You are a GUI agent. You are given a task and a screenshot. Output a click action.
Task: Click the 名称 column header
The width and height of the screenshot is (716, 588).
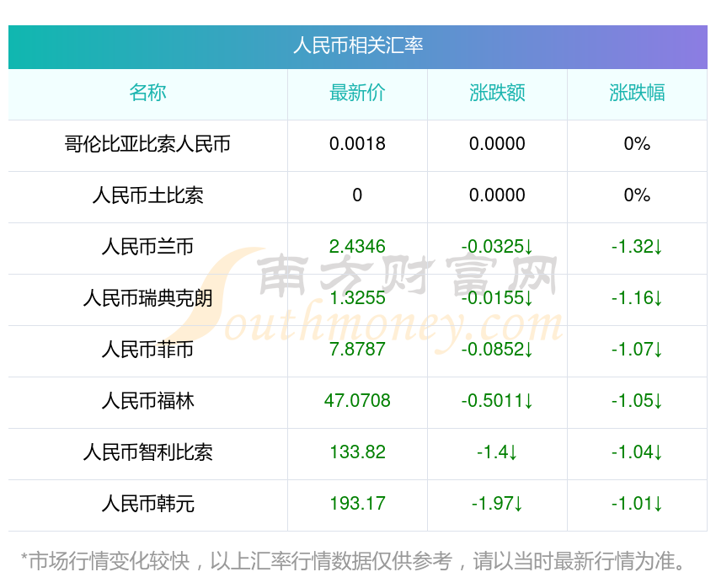point(147,93)
